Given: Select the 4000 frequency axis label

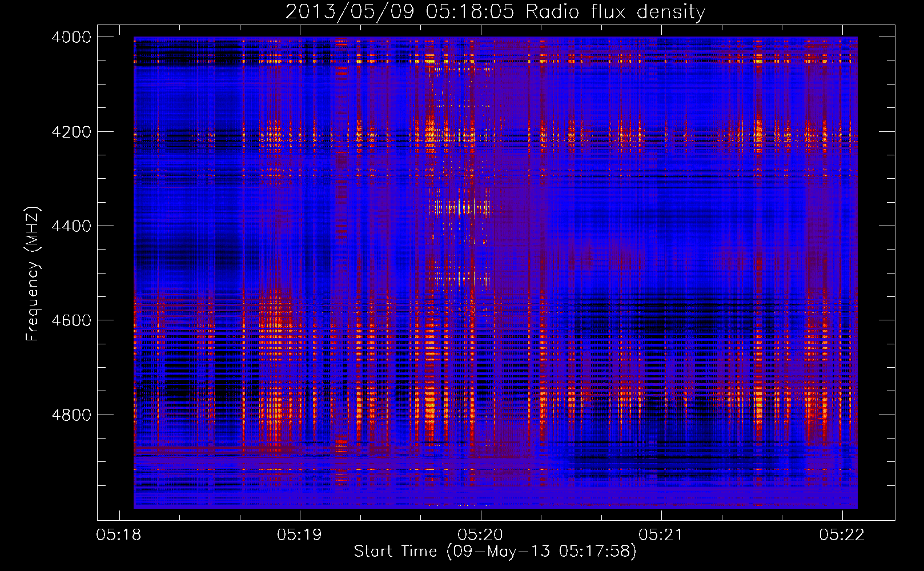Looking at the screenshot, I should (71, 37).
